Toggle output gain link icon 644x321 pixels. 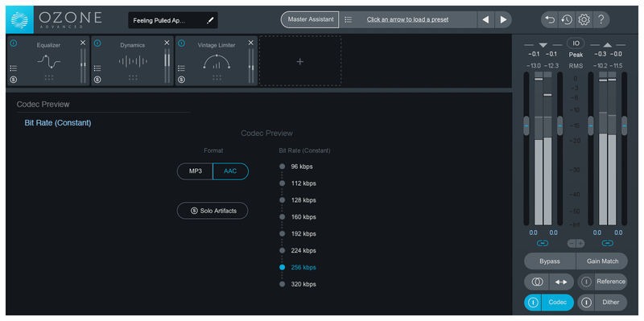coord(608,244)
